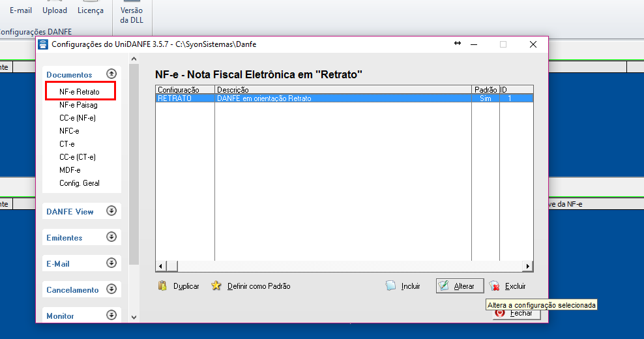
Task: Expand the E-Mail section
Action: coord(111,263)
